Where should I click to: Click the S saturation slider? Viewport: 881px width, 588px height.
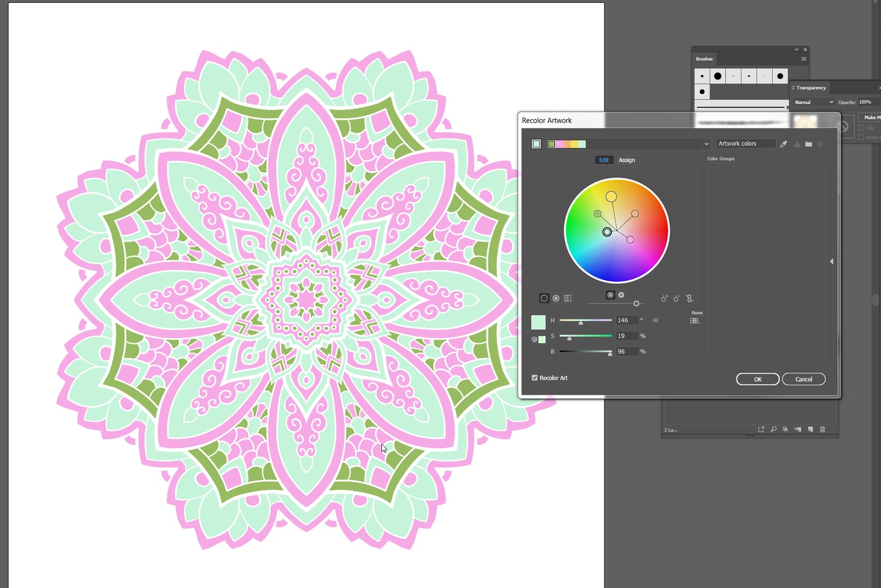[x=586, y=336]
